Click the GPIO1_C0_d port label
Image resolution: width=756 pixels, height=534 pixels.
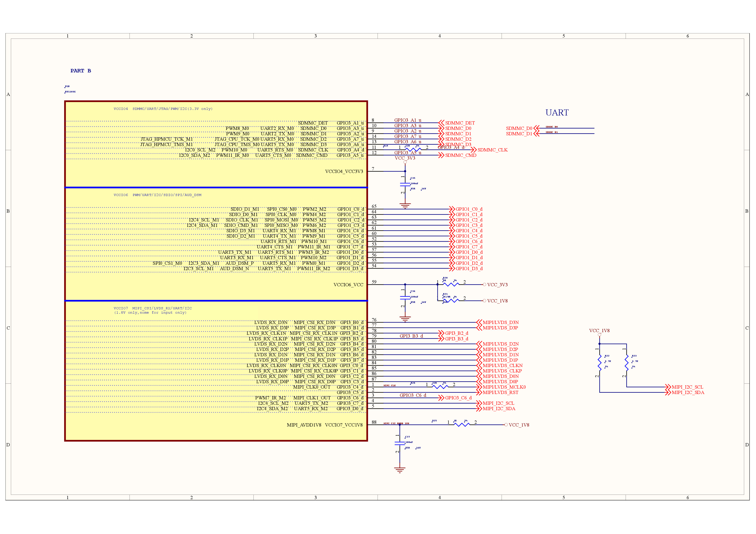[x=469, y=209]
